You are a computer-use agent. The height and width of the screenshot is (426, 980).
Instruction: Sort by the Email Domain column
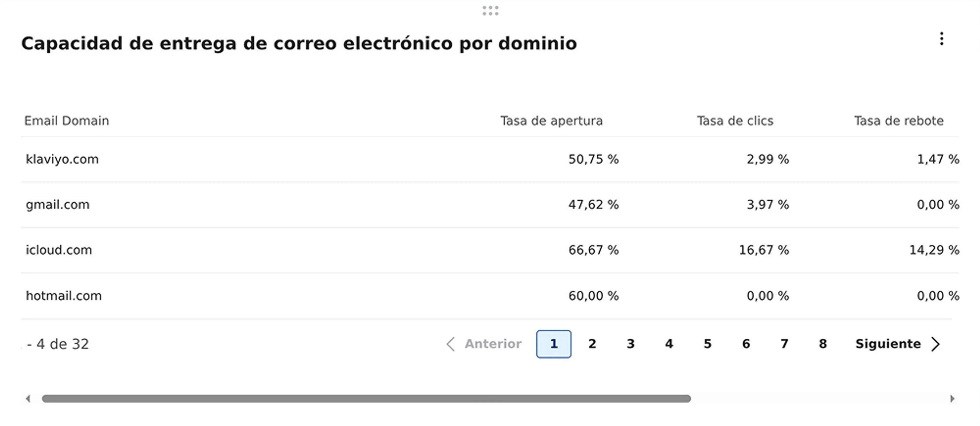67,121
